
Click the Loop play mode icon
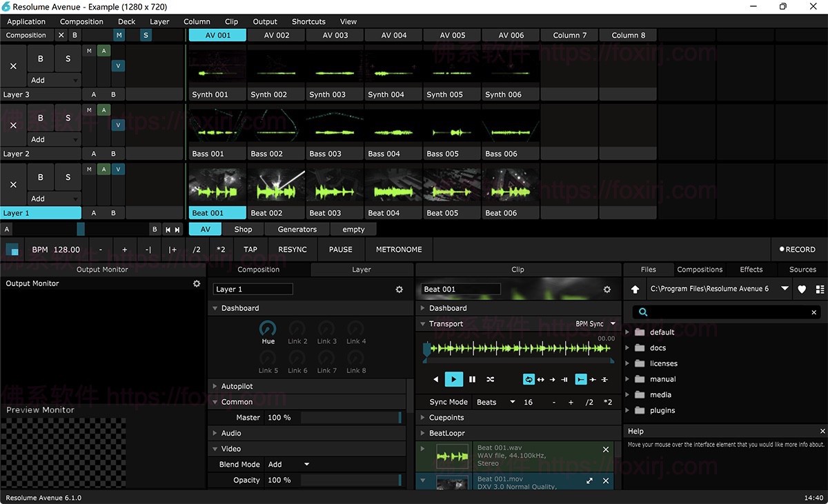pyautogui.click(x=529, y=379)
